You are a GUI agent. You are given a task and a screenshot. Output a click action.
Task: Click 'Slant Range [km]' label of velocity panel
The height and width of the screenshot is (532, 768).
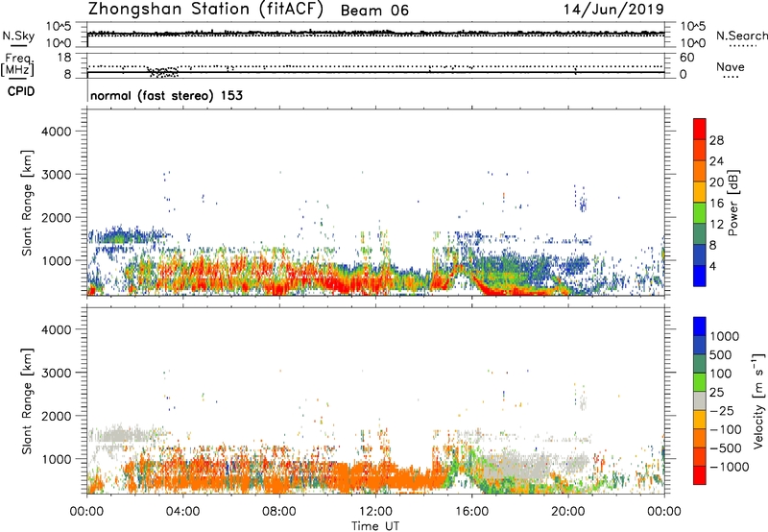[x=27, y=401]
